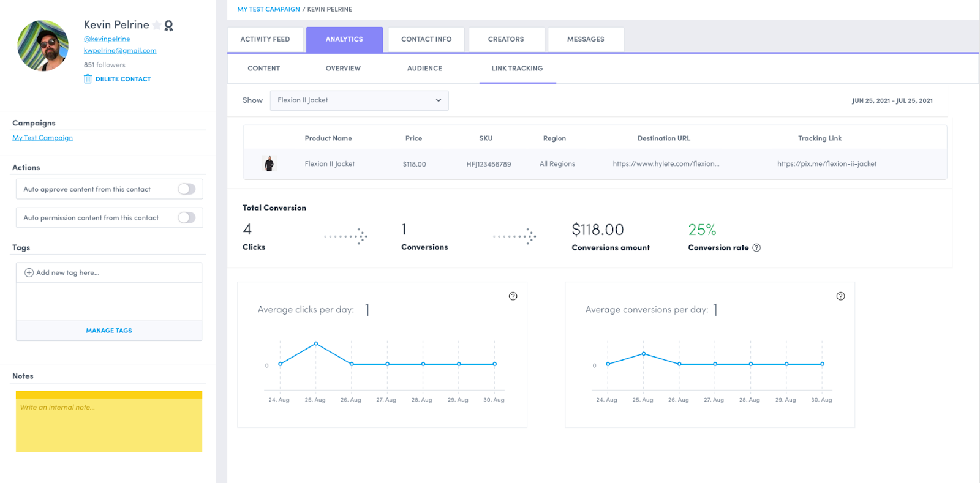This screenshot has width=980, height=483.
Task: Go to the Creators tab
Action: 506,39
